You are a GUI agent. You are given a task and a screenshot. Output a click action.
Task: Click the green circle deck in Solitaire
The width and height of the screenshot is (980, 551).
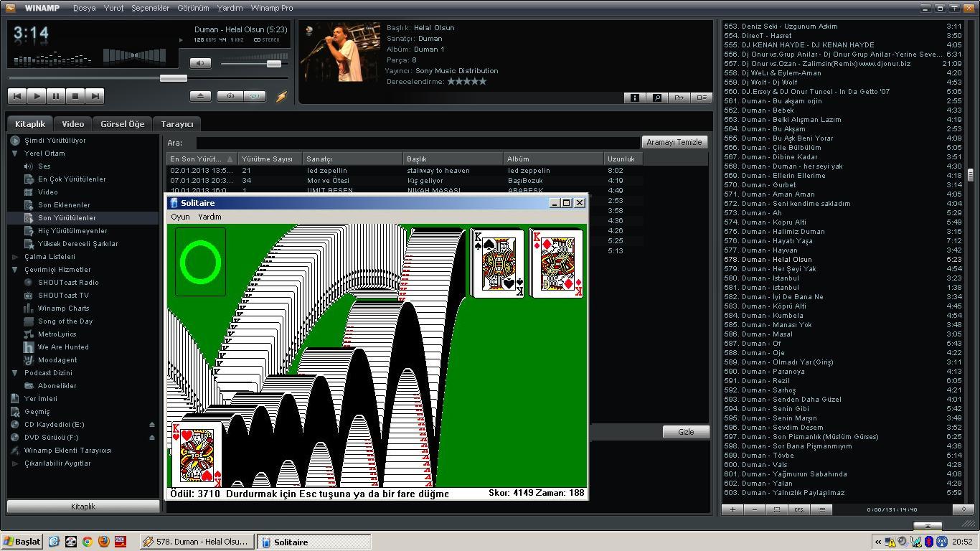[200, 262]
